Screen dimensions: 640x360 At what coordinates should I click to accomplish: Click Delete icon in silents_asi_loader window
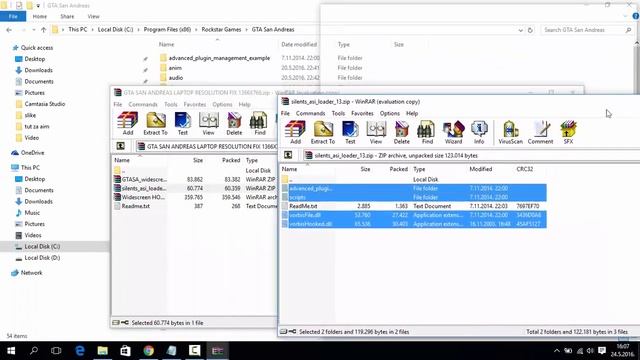click(402, 133)
